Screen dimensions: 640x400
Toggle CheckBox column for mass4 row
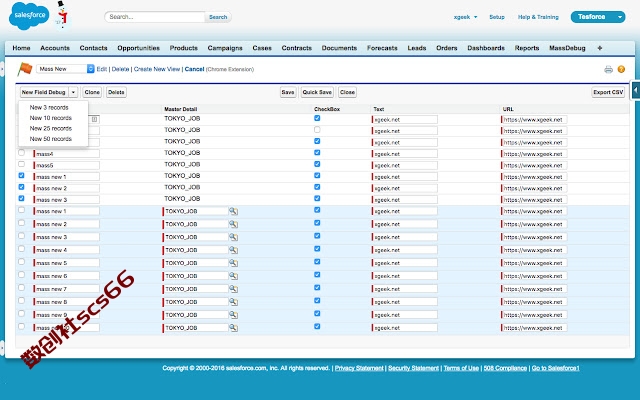pos(317,152)
